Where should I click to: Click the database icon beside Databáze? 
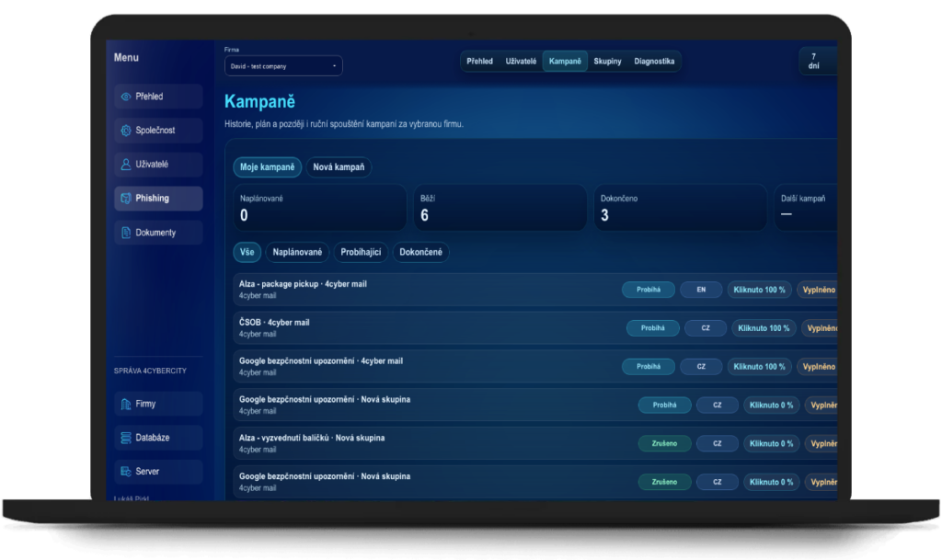[125, 438]
